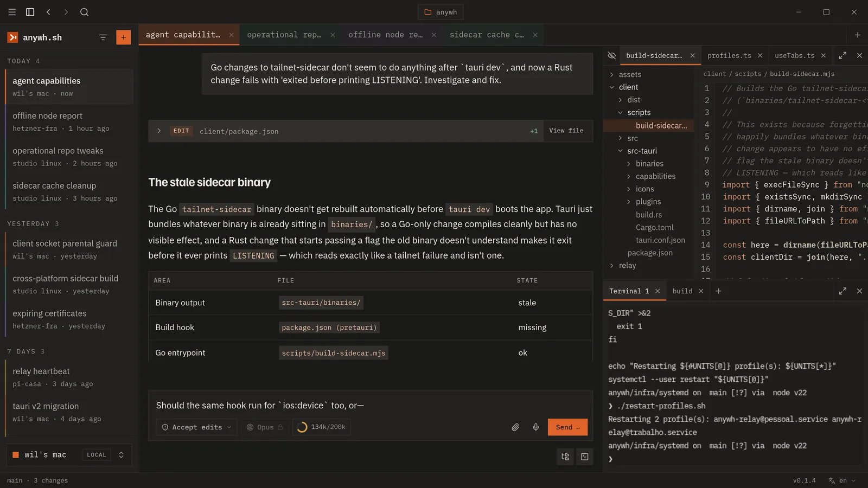868x488 pixels.
Task: Click the v0.1.4 version label
Action: 804,480
